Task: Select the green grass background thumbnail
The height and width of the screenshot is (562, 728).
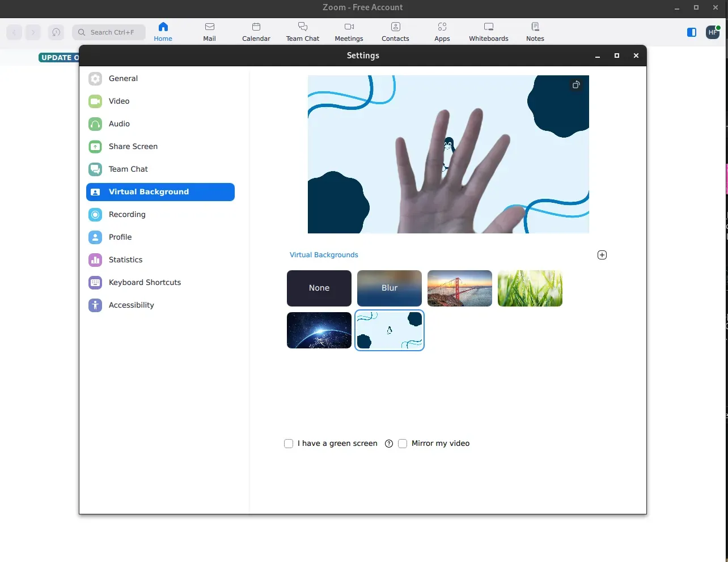Action: pyautogui.click(x=530, y=288)
